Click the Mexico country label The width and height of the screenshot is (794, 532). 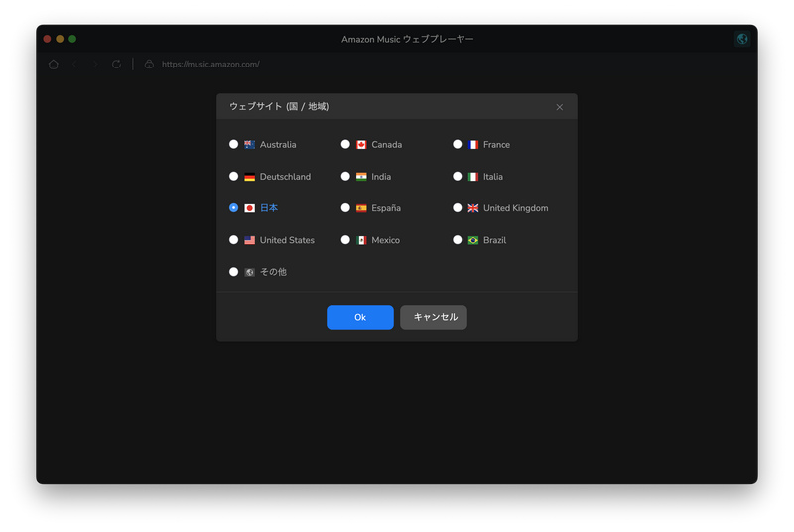386,240
